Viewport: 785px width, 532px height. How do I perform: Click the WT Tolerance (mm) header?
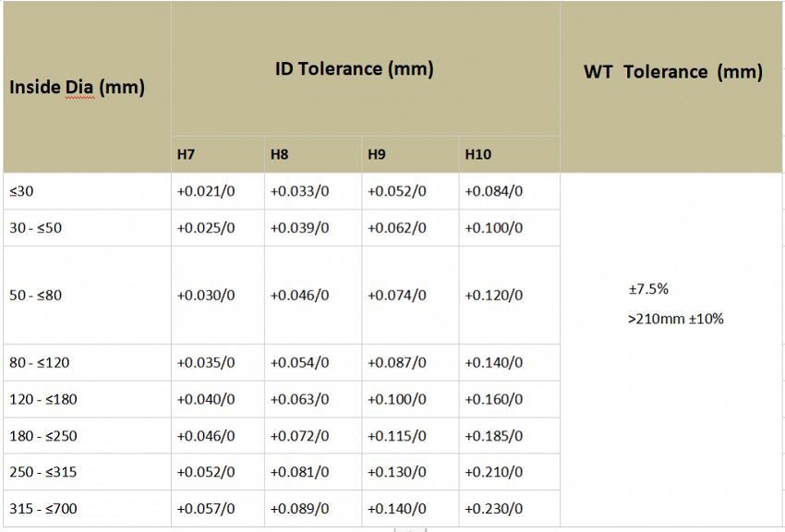673,72
